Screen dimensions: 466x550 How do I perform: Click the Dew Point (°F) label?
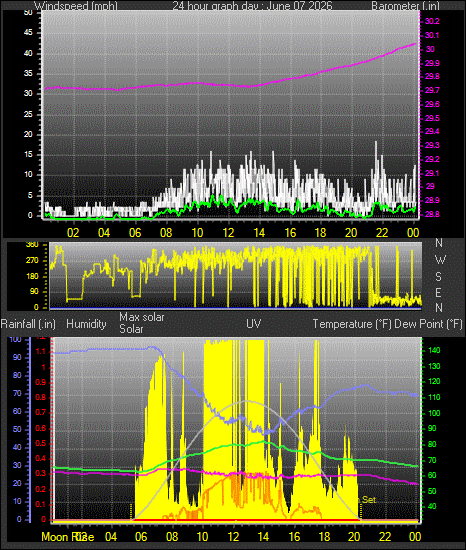coord(428,324)
